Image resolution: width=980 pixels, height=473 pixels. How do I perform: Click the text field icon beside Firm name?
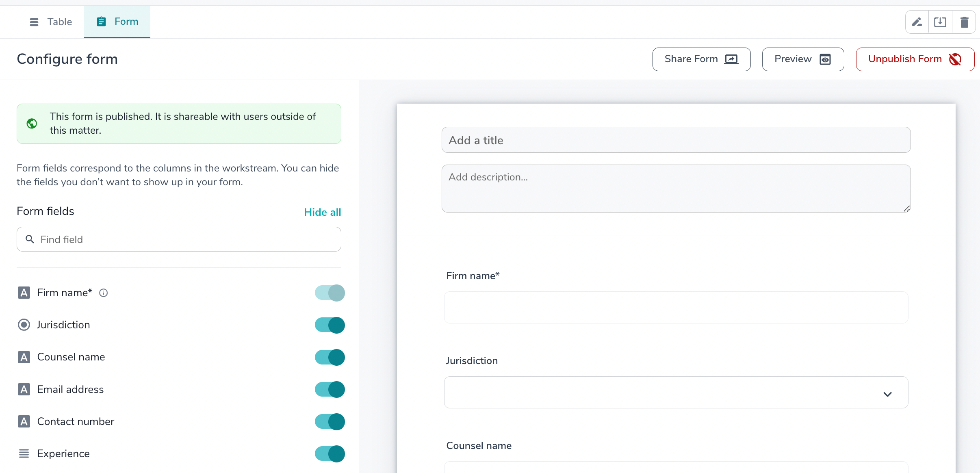(x=24, y=292)
